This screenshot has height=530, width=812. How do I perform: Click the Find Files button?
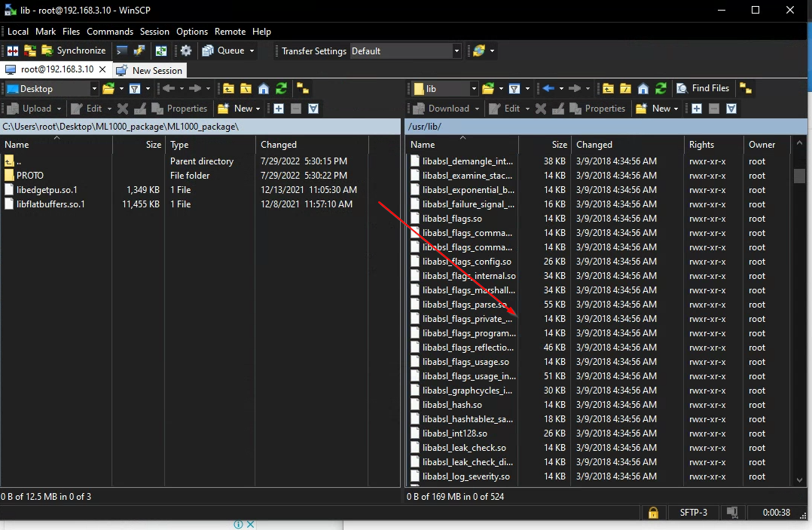(704, 88)
